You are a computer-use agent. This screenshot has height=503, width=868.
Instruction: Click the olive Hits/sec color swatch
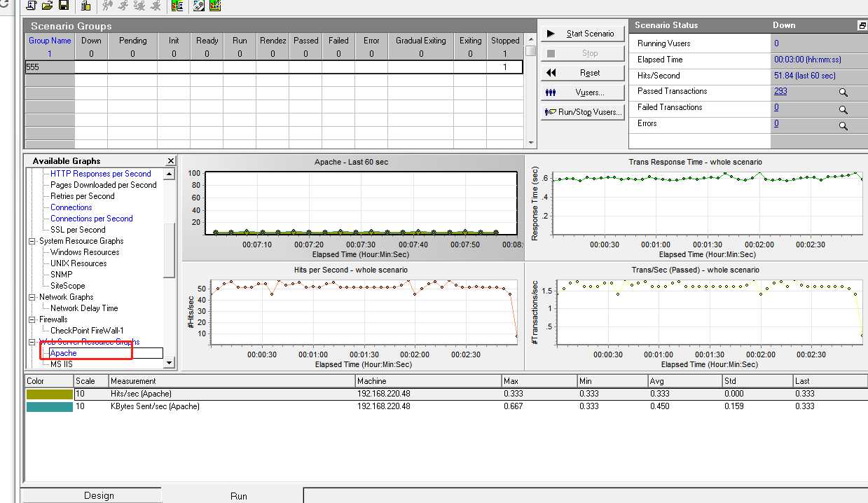[x=49, y=394]
